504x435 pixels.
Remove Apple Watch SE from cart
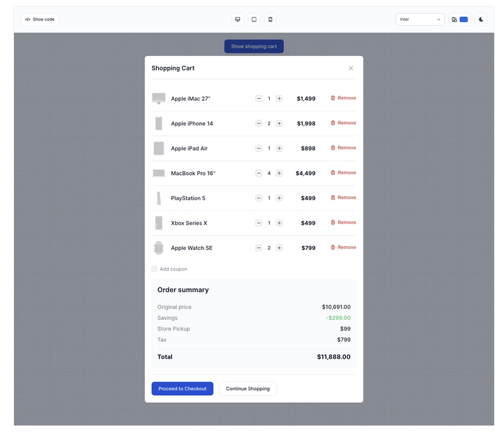click(343, 247)
